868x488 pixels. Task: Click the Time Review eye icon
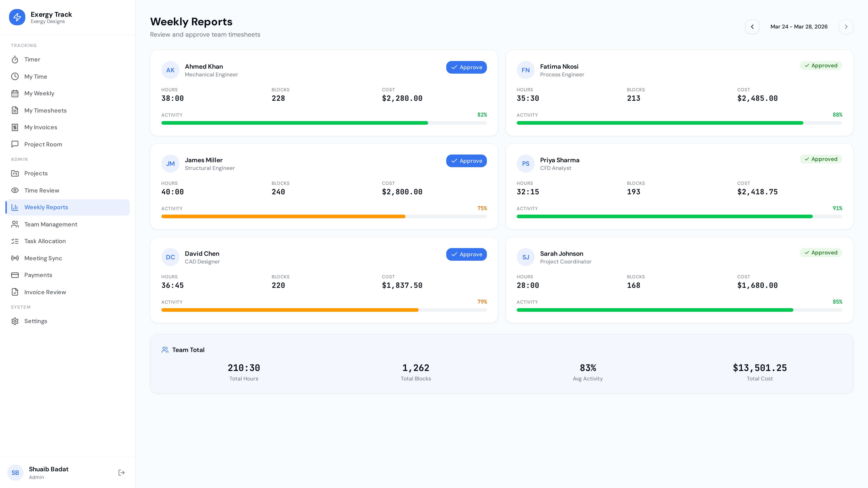15,190
